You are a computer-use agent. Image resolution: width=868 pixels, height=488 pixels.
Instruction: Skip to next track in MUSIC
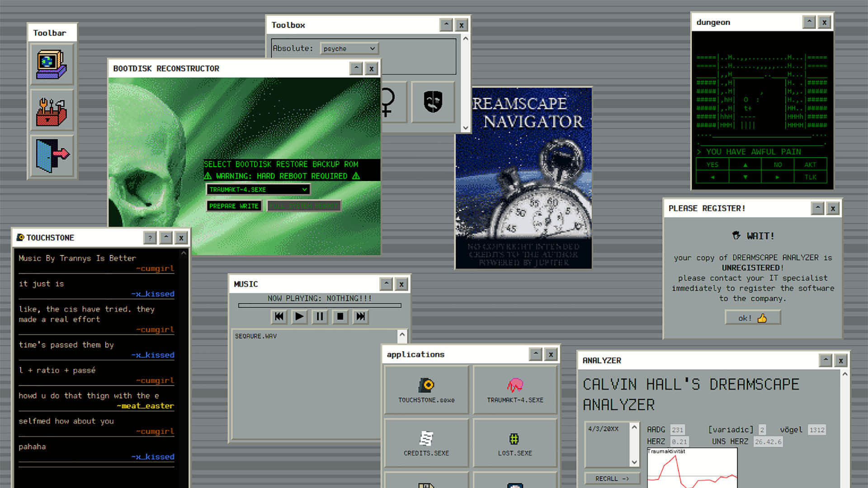pos(360,317)
